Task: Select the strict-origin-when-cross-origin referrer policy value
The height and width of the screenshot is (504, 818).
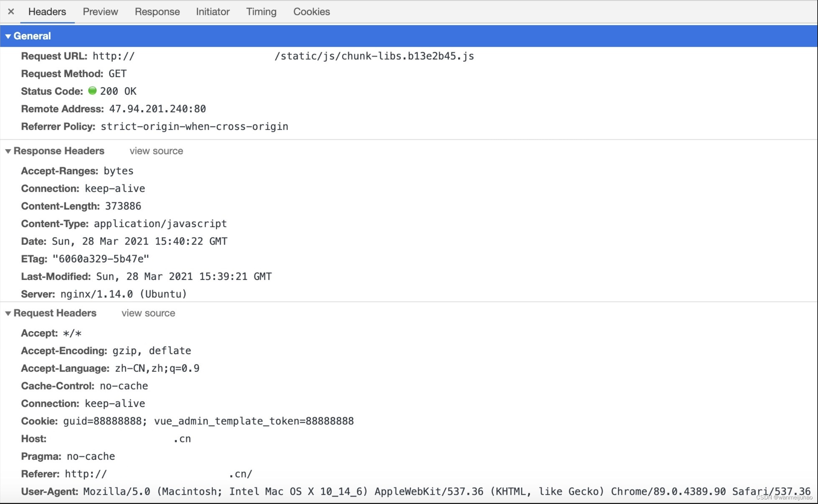Action: 194,127
